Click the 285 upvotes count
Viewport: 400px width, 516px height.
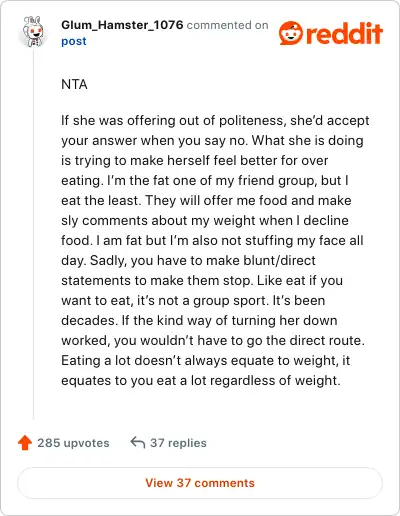coord(73,443)
